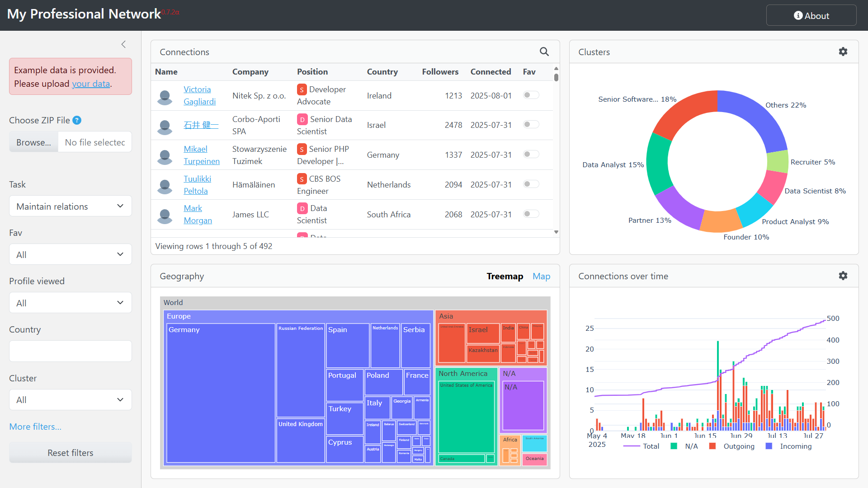This screenshot has height=488, width=868.
Task: Open Connections over time settings gear
Action: point(843,276)
